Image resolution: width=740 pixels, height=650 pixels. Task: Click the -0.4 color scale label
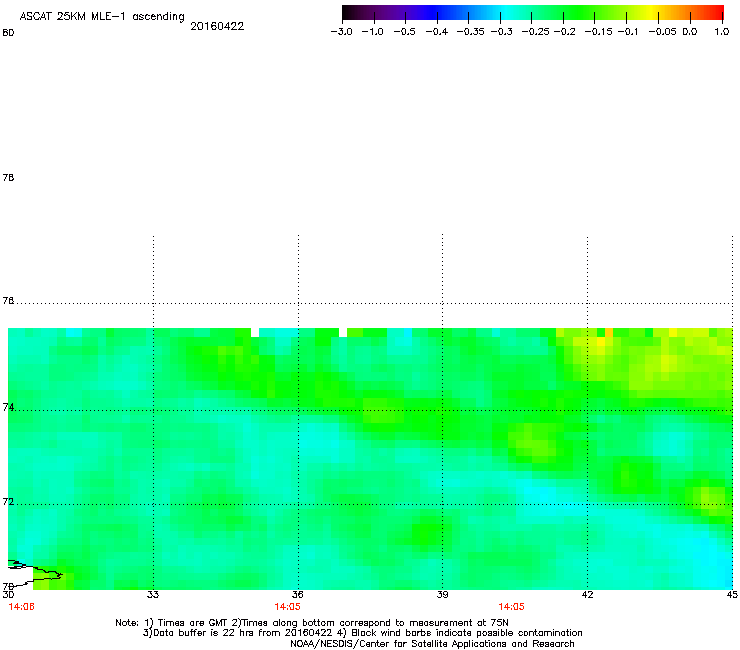point(437,32)
